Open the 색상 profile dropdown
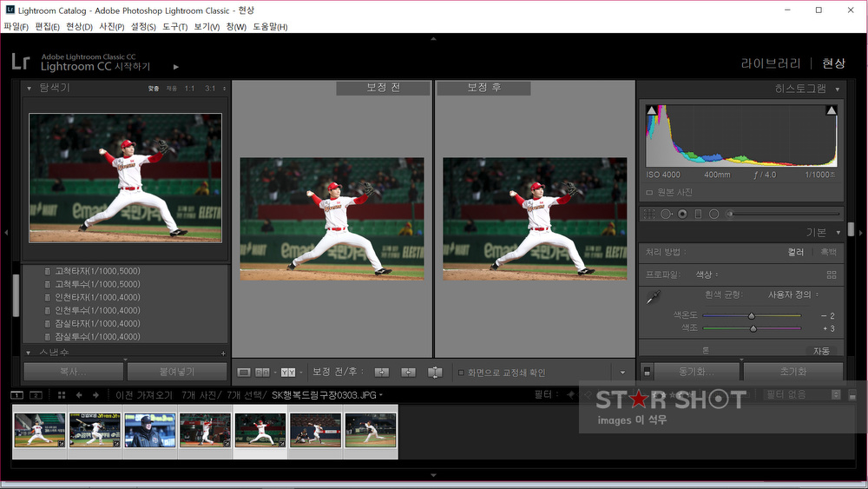This screenshot has width=868, height=489. (x=707, y=274)
